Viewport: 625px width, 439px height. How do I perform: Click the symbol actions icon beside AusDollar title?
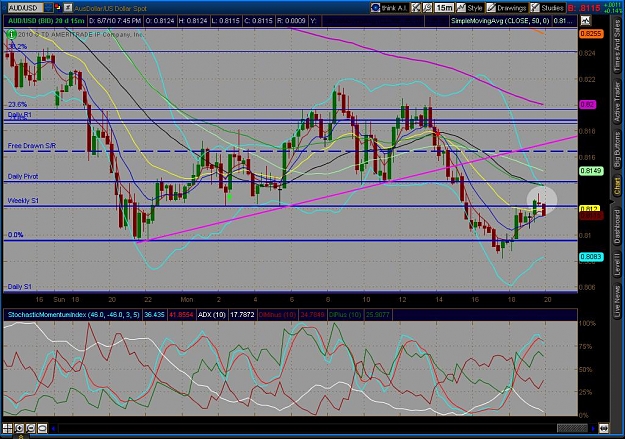pos(68,7)
